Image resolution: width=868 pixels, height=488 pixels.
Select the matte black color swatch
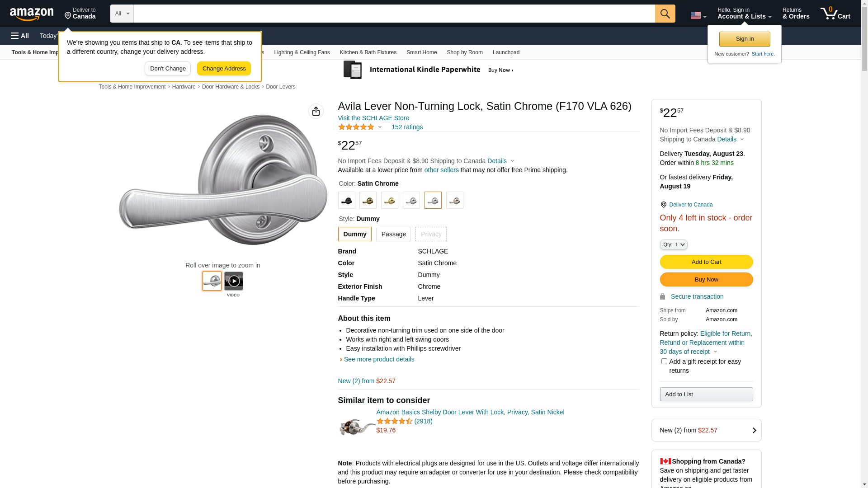[x=347, y=201]
